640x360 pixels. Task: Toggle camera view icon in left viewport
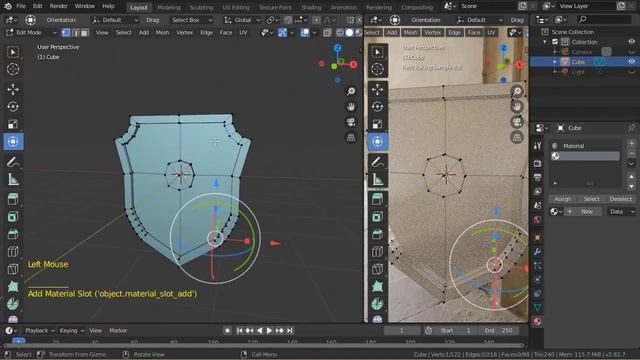click(351, 122)
